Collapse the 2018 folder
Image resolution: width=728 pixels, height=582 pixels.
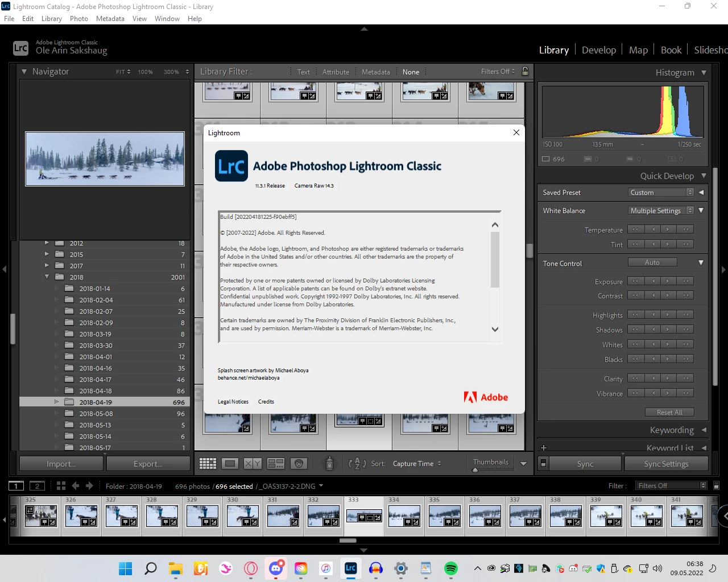(x=47, y=277)
